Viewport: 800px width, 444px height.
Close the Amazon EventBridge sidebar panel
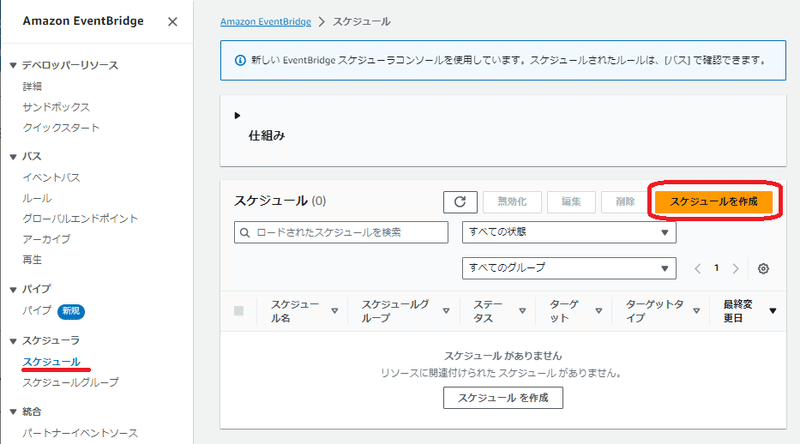coord(173,21)
